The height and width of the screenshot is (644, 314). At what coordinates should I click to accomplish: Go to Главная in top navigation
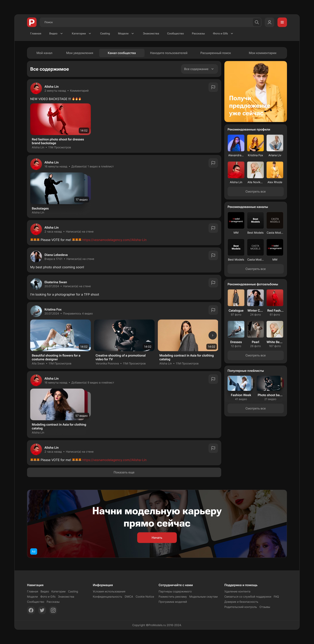tap(36, 33)
